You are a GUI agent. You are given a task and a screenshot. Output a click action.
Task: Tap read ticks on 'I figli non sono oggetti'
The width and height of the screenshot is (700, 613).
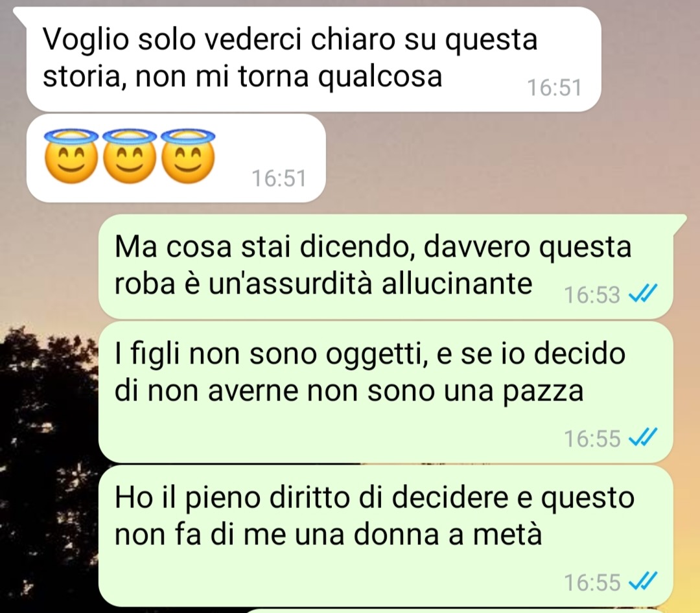tap(643, 438)
